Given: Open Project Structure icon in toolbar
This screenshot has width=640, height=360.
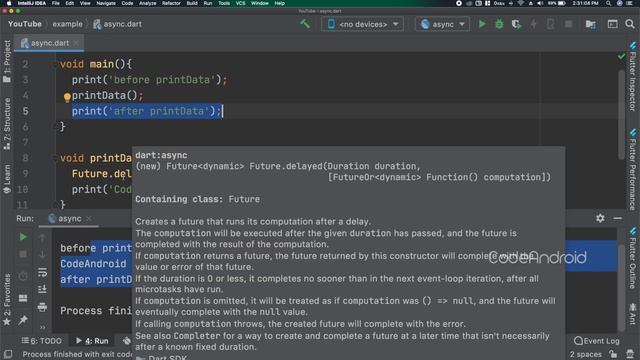Looking at the screenshot, I should [590, 24].
